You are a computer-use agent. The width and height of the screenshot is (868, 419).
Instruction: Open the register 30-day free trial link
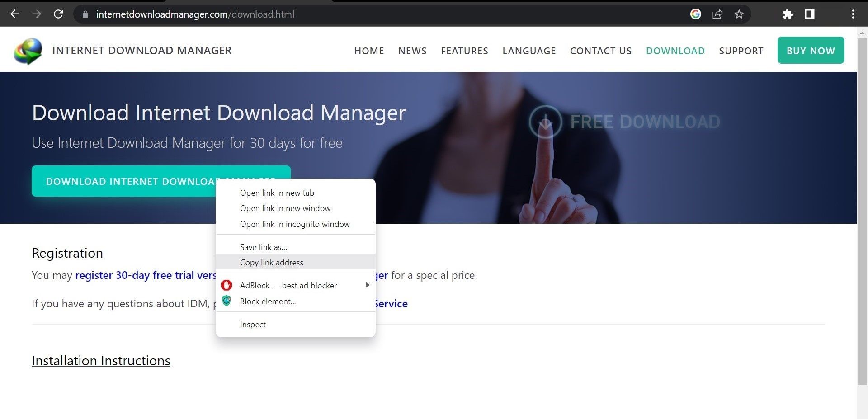(146, 275)
